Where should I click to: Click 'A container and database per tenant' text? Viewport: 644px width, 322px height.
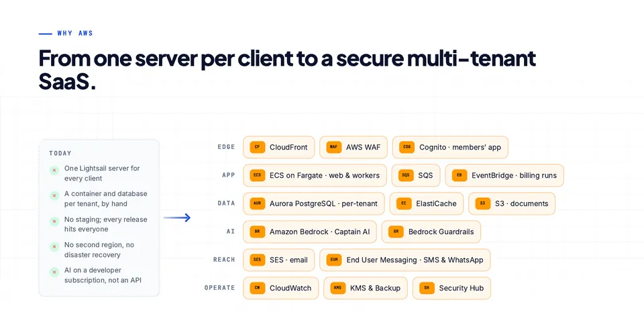tap(105, 199)
